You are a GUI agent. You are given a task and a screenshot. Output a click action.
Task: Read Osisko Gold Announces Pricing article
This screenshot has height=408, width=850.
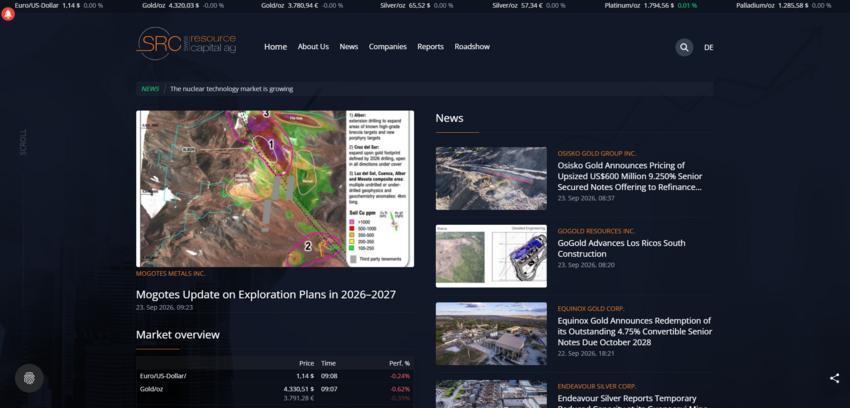630,176
